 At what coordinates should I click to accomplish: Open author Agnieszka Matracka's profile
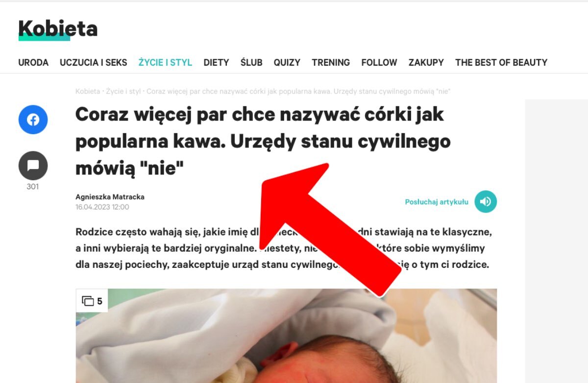coord(110,197)
